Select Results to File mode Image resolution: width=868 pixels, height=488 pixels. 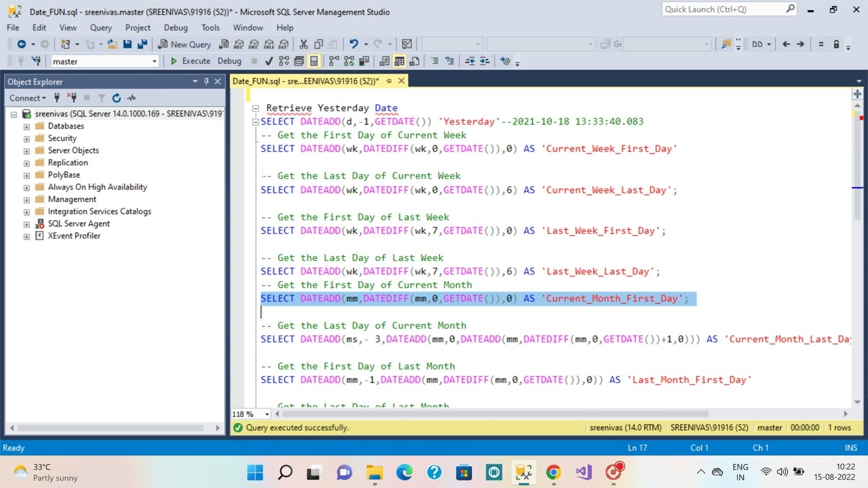414,61
